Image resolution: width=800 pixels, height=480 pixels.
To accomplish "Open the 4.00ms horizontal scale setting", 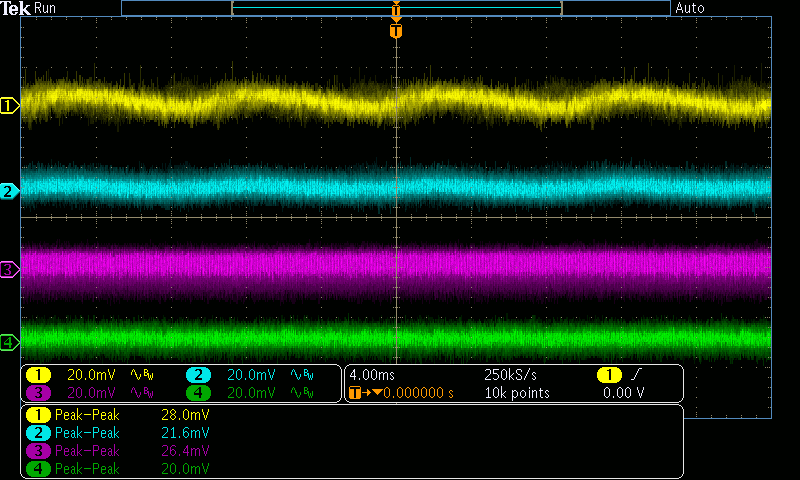I will 371,375.
